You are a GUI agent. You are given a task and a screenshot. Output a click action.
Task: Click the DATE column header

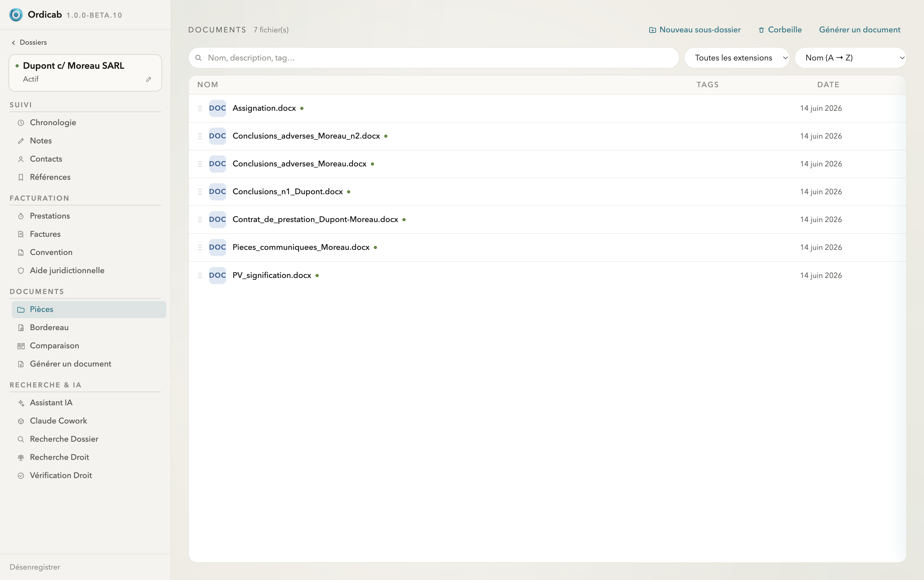click(828, 85)
